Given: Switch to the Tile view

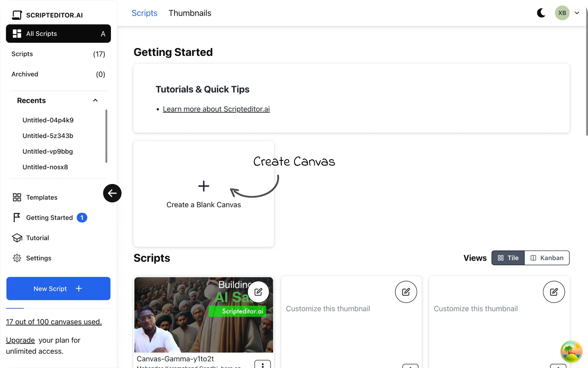Looking at the screenshot, I should click(508, 258).
